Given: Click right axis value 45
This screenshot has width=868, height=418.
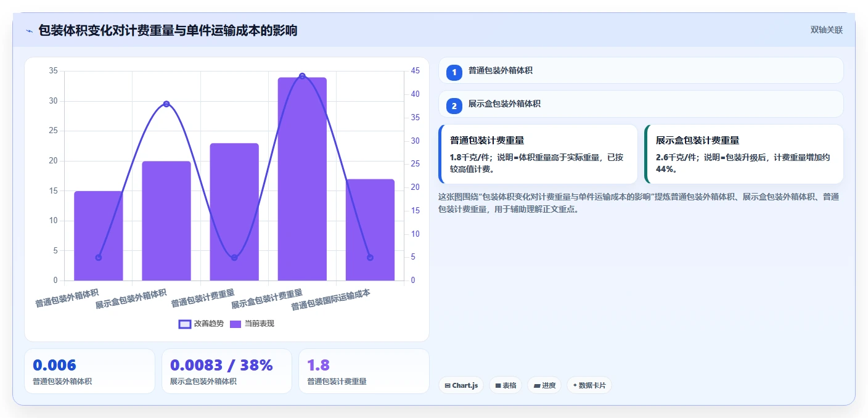Looking at the screenshot, I should 416,71.
